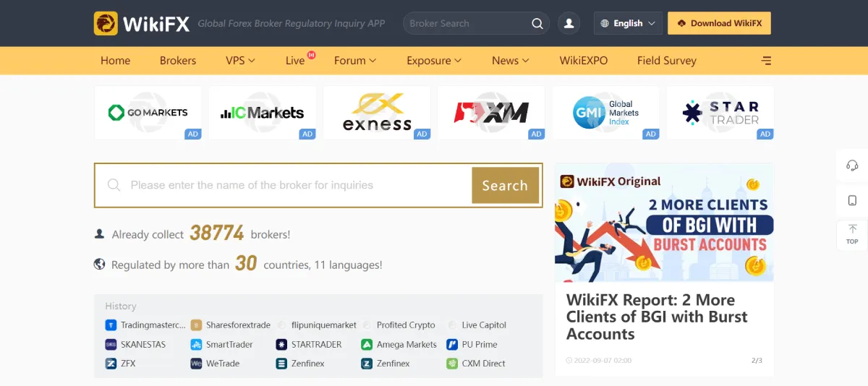
Task: Click the Sharesforextrade history icon
Action: pyautogui.click(x=196, y=325)
